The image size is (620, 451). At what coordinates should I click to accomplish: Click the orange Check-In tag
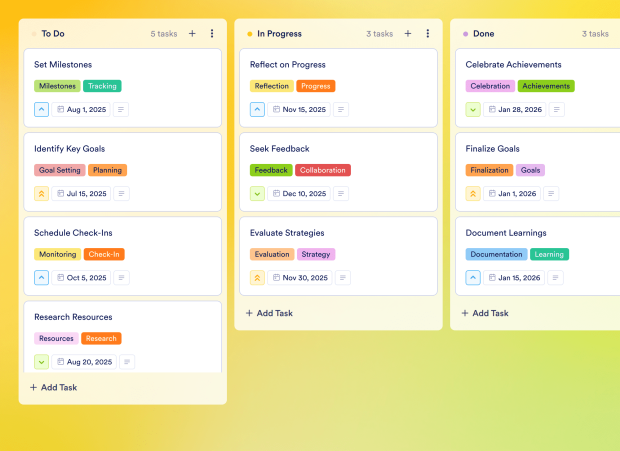(105, 254)
